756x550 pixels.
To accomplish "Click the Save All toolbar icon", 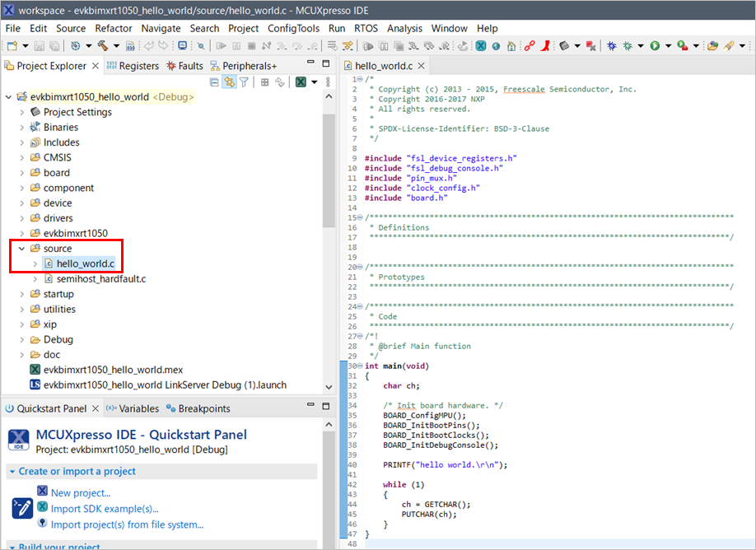I will coord(54,46).
